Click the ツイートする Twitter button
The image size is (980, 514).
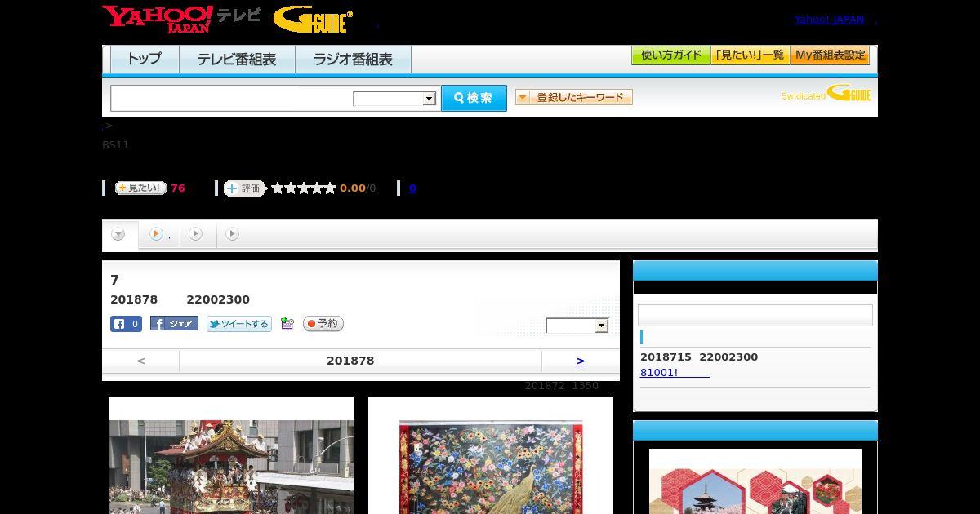(x=238, y=324)
